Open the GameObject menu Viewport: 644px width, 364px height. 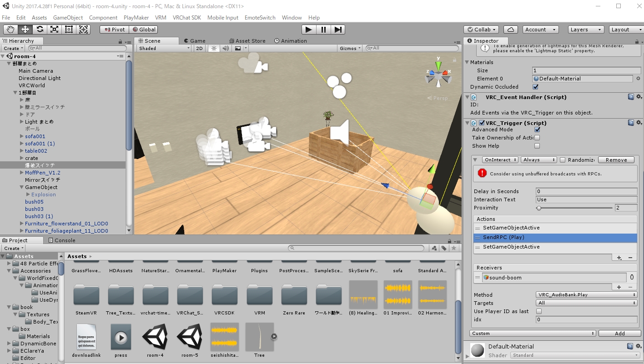pyautogui.click(x=68, y=18)
